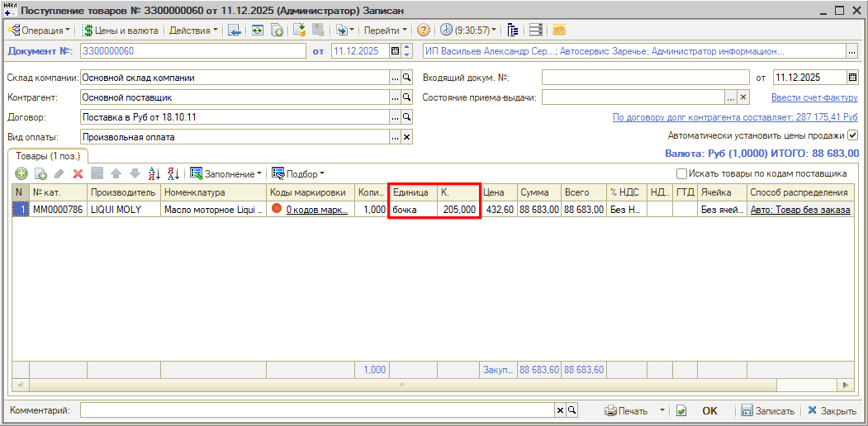
Task: Click the Записать button
Action: (767, 411)
